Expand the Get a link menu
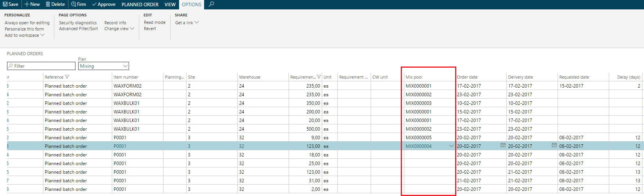The width and height of the screenshot is (644, 196). 187,23
